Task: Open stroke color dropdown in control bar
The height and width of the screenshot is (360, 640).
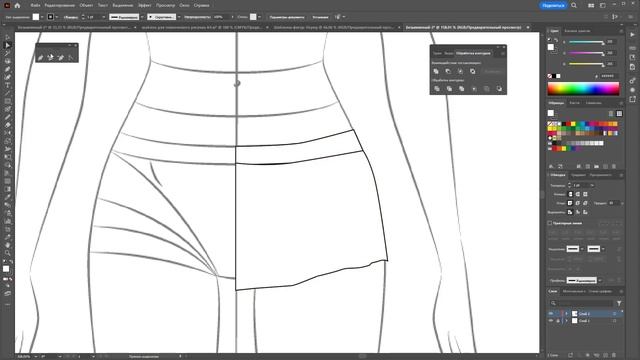Action: [57, 17]
